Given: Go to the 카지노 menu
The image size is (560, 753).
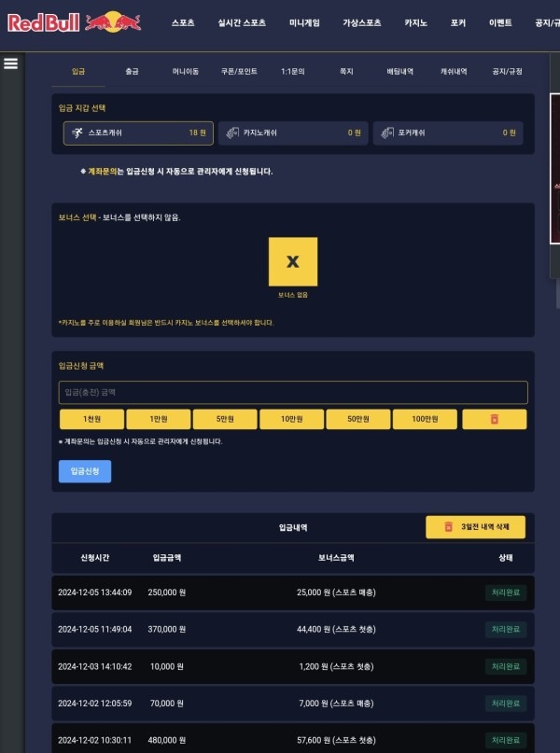Looking at the screenshot, I should (x=416, y=22).
